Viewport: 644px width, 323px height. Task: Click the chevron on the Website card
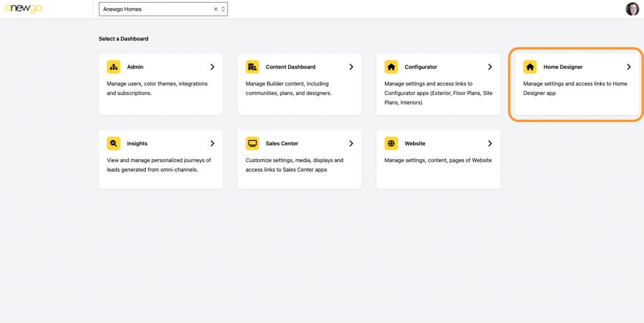(490, 143)
